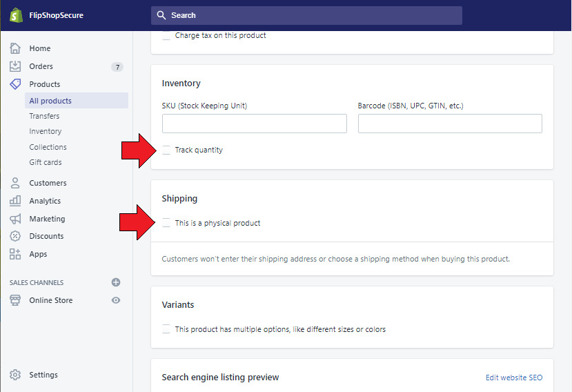This screenshot has height=392, width=572.
Task: Select the Products tag icon
Action: (x=15, y=84)
